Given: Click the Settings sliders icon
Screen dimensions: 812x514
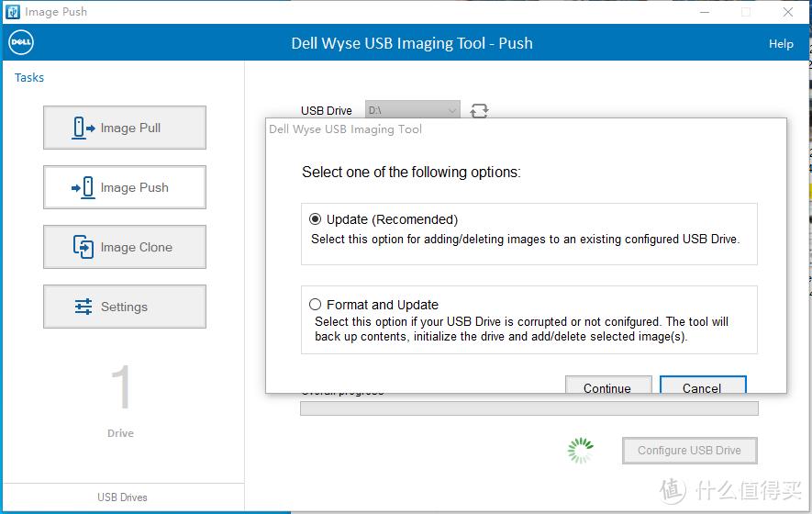Looking at the screenshot, I should (x=83, y=307).
